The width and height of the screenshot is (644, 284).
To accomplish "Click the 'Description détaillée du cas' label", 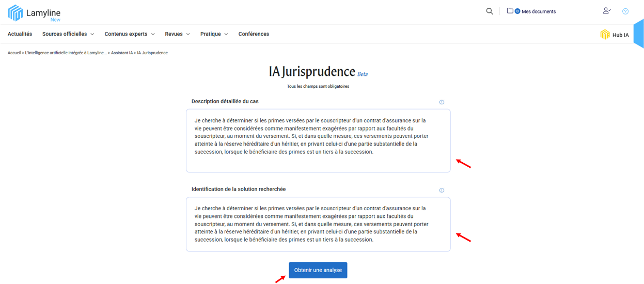I will (225, 101).
